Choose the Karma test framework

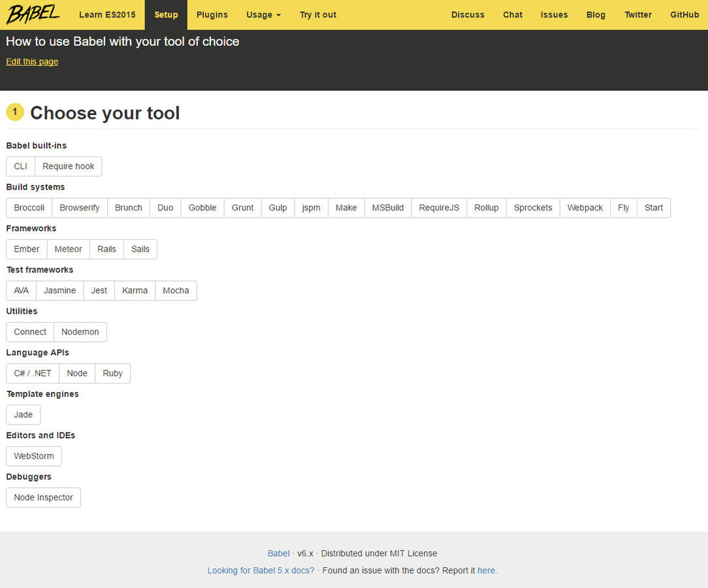(135, 290)
